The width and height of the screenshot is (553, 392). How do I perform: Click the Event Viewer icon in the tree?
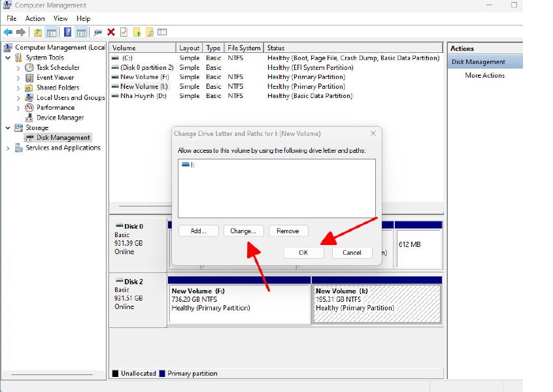click(x=29, y=78)
